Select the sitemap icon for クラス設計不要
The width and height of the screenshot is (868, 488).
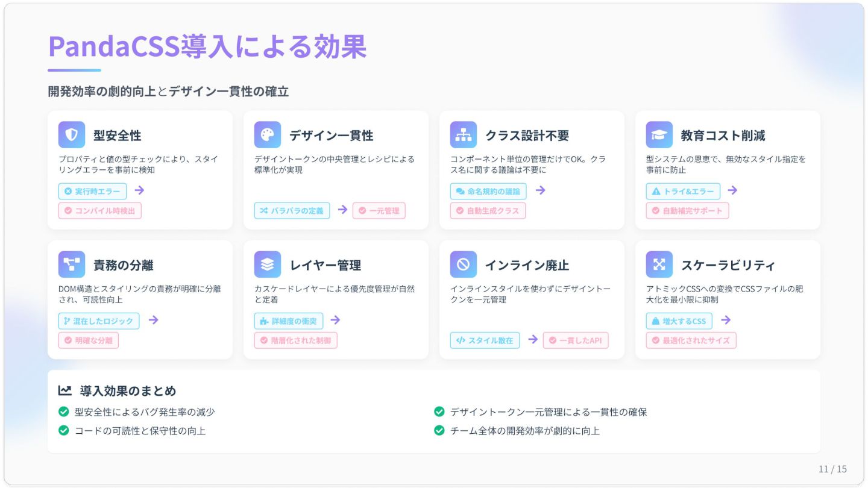(x=463, y=135)
